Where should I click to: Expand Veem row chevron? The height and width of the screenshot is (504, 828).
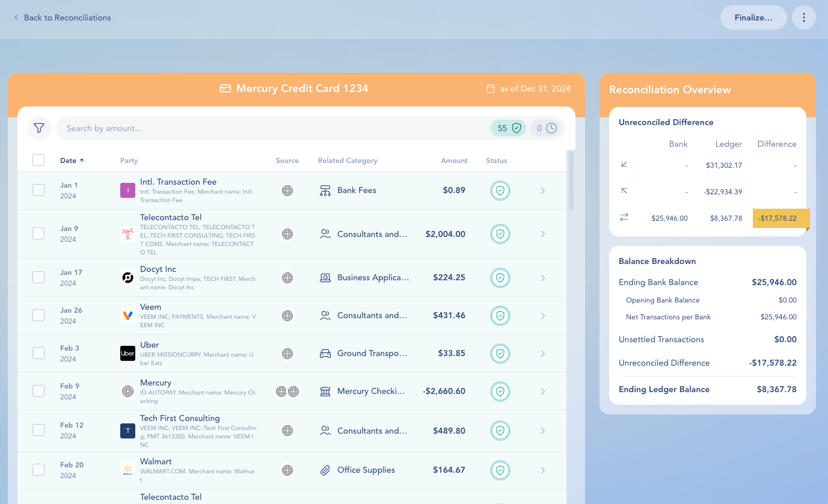coord(543,316)
